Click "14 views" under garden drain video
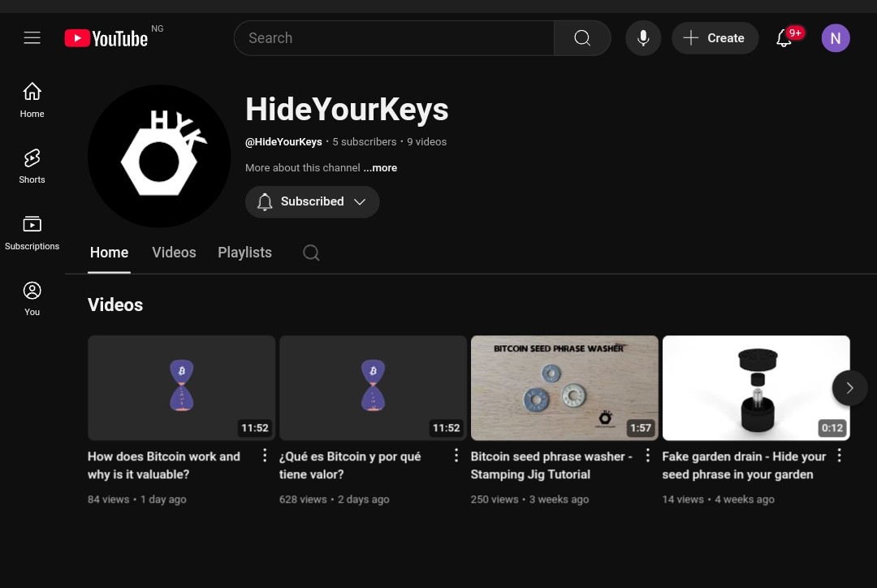Viewport: 877px width, 588px height. click(x=683, y=499)
